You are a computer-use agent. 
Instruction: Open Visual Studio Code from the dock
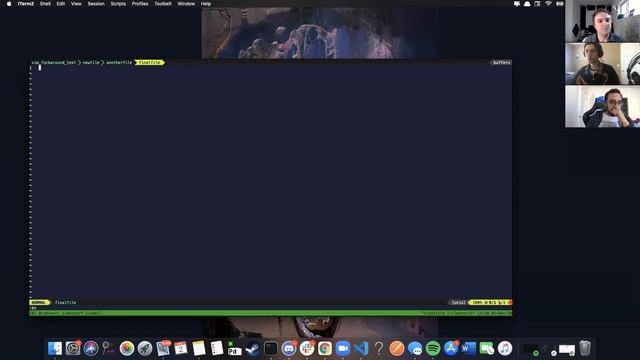(x=361, y=348)
